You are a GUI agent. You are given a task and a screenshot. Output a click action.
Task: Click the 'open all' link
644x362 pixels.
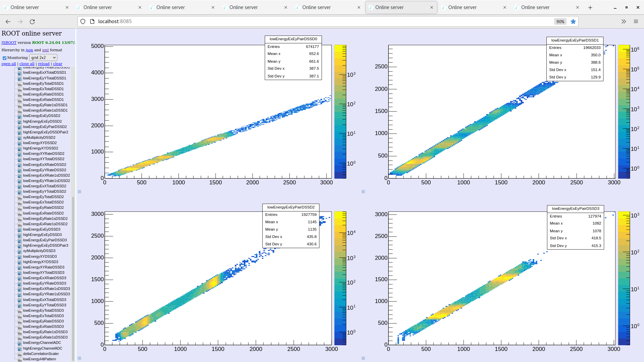tap(9, 64)
